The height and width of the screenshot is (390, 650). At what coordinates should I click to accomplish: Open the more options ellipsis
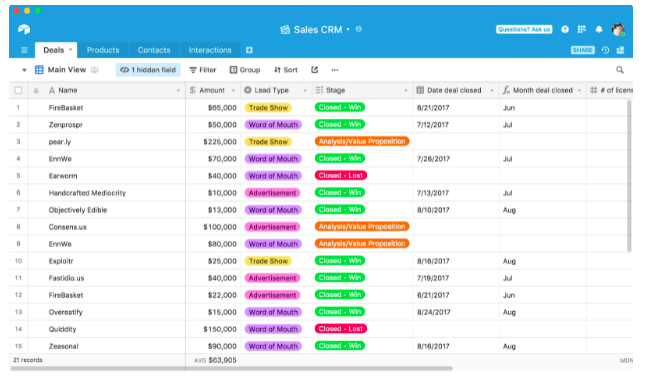coord(335,70)
